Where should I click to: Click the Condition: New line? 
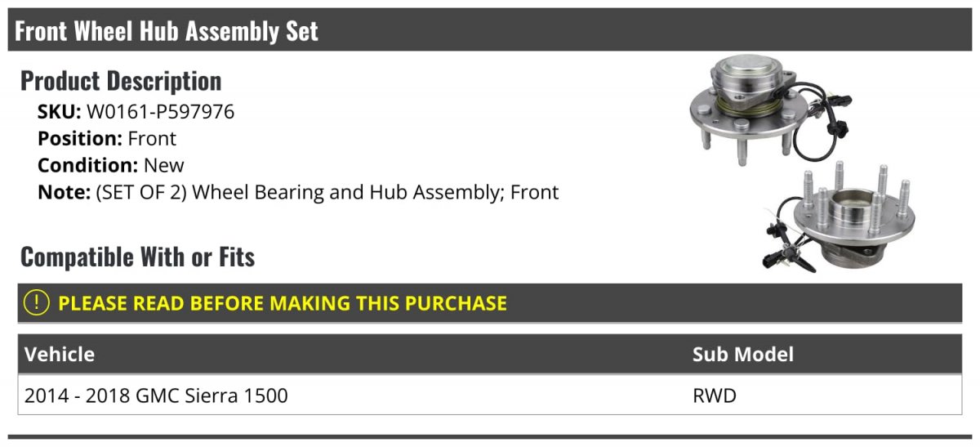click(111, 166)
